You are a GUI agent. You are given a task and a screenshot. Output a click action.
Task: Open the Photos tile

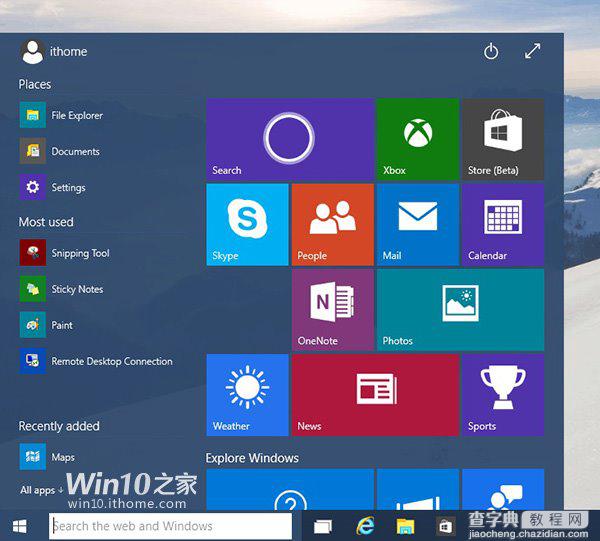pos(460,310)
